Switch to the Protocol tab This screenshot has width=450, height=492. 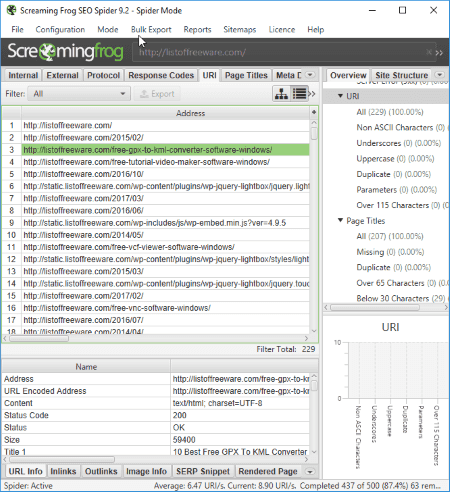103,75
